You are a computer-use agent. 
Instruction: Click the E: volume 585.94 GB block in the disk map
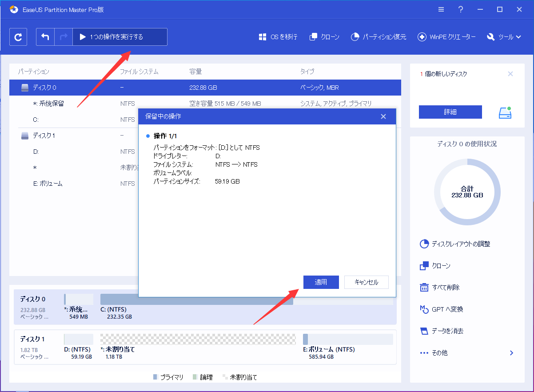[x=348, y=346]
